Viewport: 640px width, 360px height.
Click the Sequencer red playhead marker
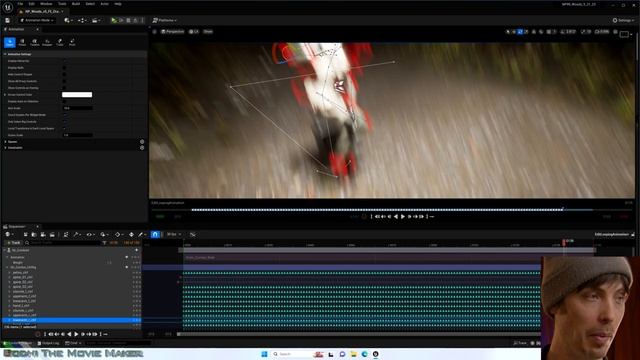[x=564, y=242]
